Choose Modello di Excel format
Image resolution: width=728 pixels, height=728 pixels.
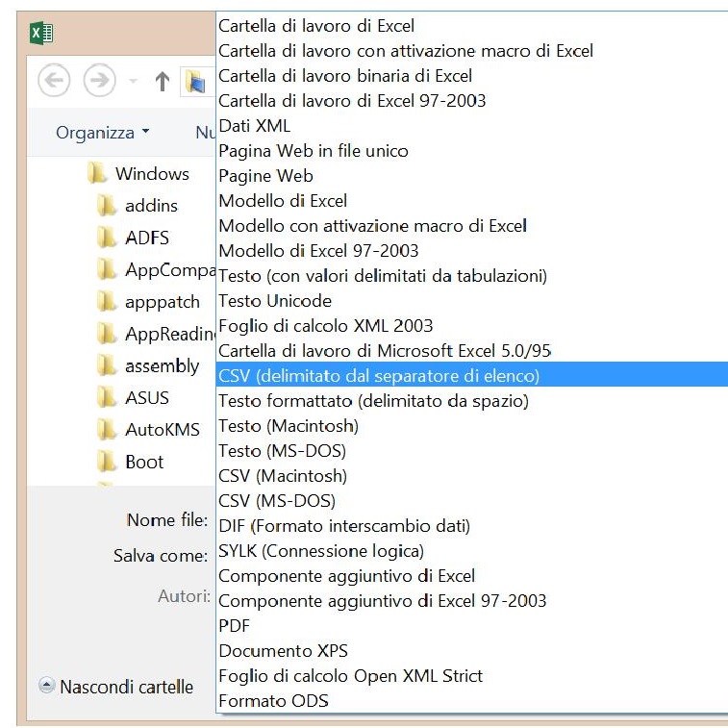pos(472,201)
